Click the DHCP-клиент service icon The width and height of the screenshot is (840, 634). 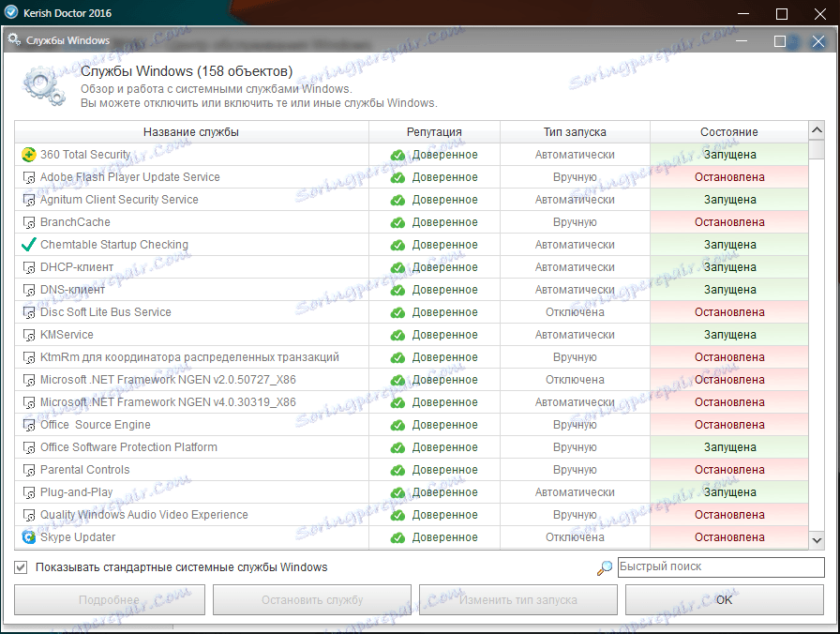[x=28, y=267]
